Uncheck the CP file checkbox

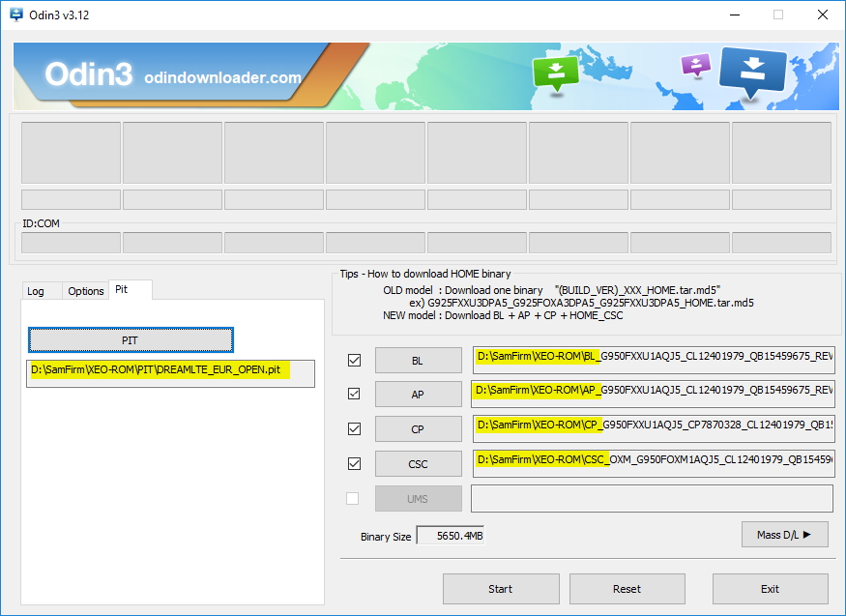click(x=354, y=428)
